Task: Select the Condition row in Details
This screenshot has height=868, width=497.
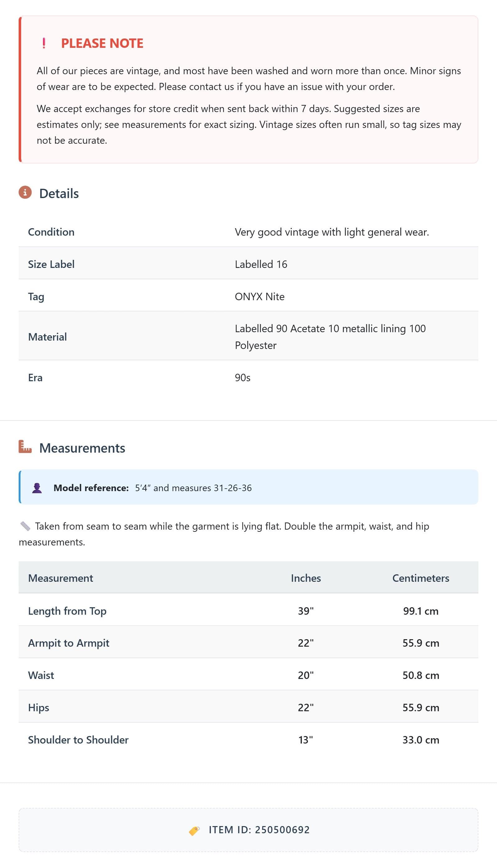Action: tap(248, 232)
